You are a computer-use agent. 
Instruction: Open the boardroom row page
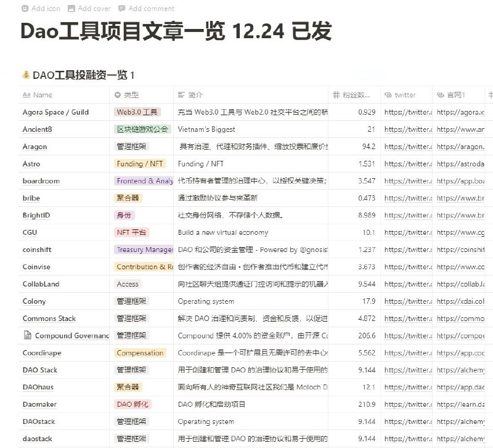click(x=41, y=181)
